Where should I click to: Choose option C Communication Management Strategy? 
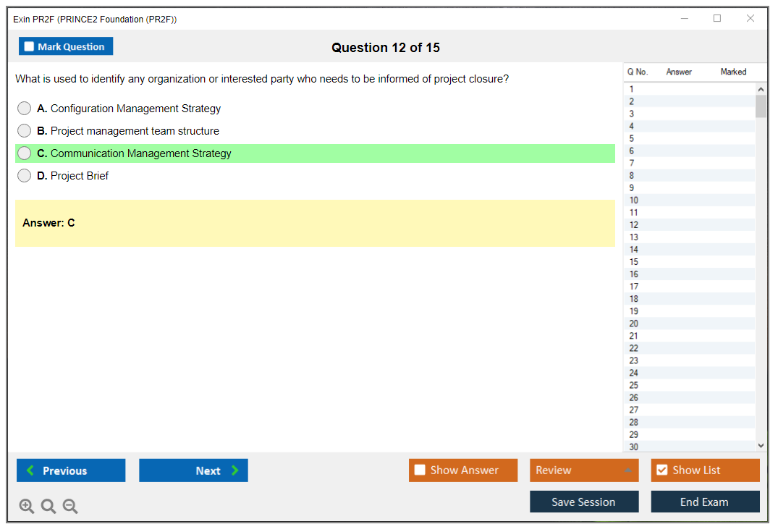25,153
